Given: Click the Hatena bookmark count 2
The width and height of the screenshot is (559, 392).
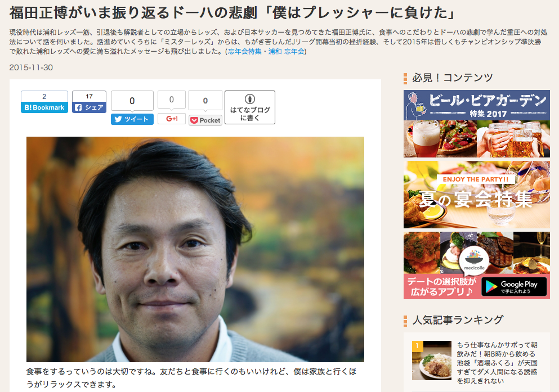Looking at the screenshot, I should click(44, 97).
